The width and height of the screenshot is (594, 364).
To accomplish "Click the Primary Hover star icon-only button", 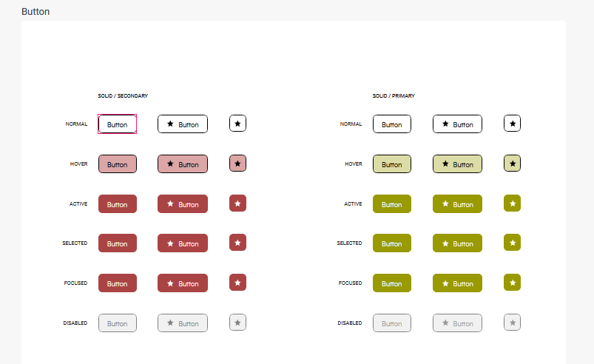I will click(512, 164).
